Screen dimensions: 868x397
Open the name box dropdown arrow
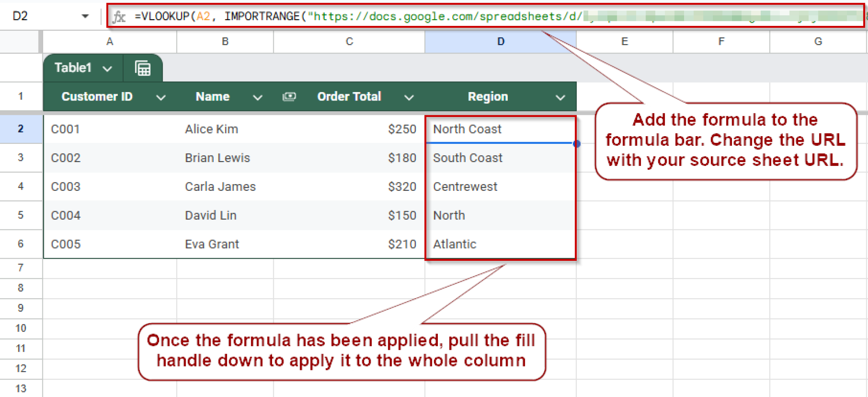coord(85,16)
